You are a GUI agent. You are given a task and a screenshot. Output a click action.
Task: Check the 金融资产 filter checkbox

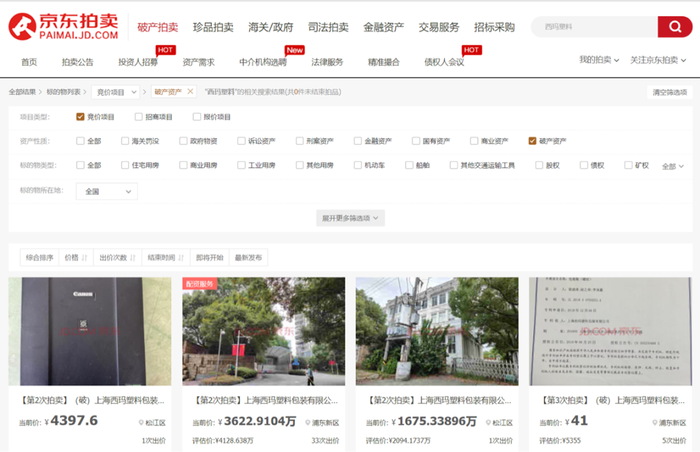[x=358, y=141]
